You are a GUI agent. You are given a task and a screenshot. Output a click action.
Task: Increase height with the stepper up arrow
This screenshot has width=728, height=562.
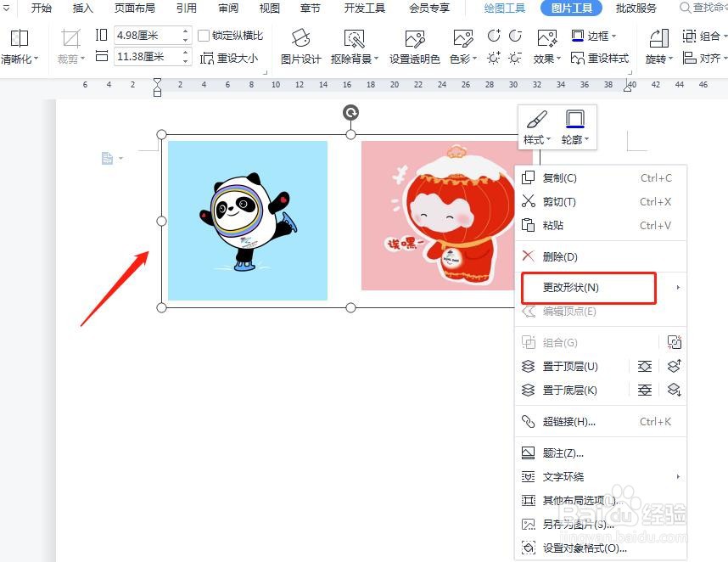[x=186, y=31]
